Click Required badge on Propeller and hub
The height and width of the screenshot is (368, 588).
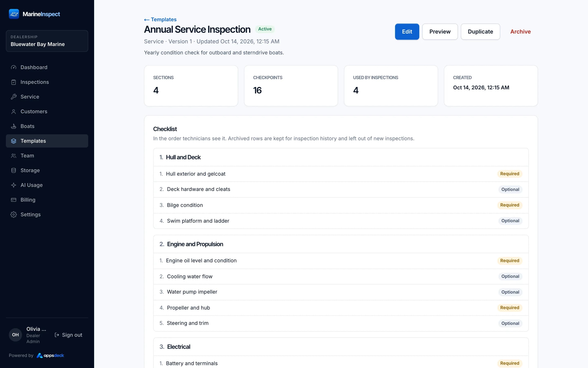click(510, 308)
